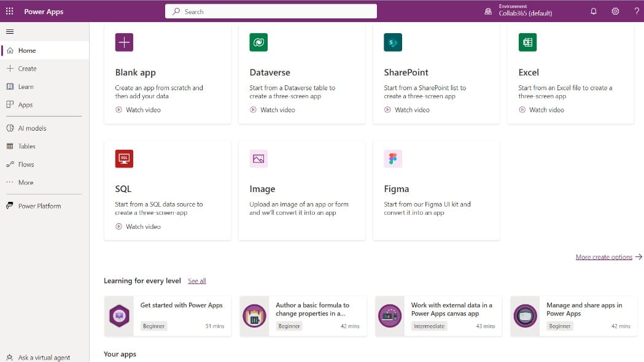Image resolution: width=644 pixels, height=362 pixels.
Task: Open the settings gear icon
Action: click(615, 12)
